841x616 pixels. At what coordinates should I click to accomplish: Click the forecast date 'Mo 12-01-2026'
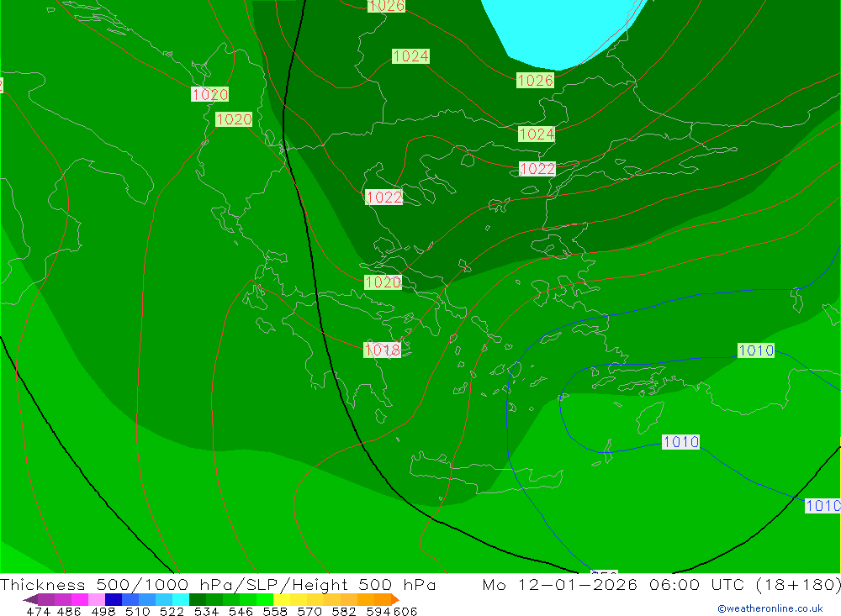pos(560,584)
